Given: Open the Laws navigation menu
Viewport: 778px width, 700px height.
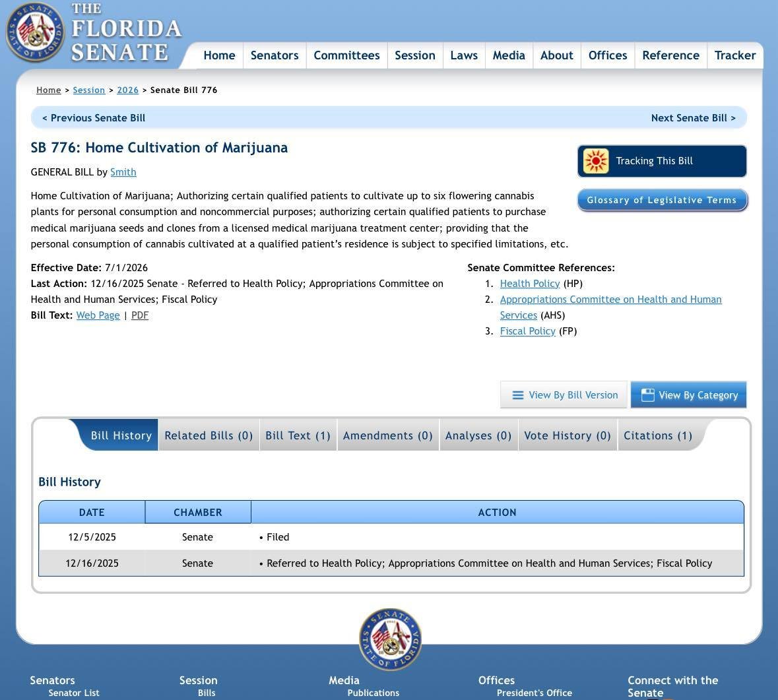Looking at the screenshot, I should (x=464, y=55).
